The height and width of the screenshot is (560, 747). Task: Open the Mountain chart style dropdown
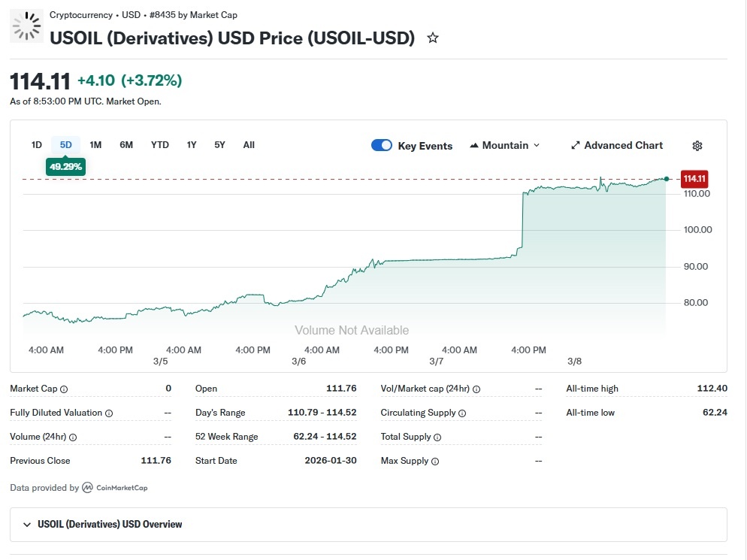[535, 145]
